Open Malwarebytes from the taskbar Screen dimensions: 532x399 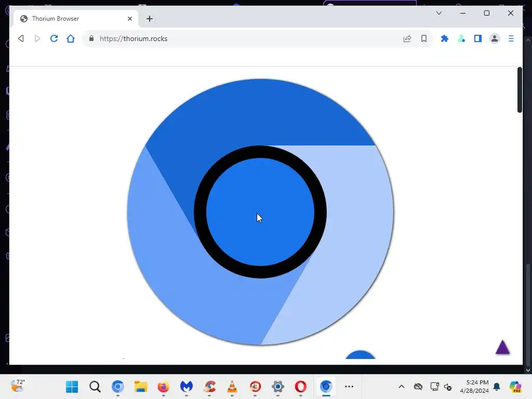coord(187,387)
